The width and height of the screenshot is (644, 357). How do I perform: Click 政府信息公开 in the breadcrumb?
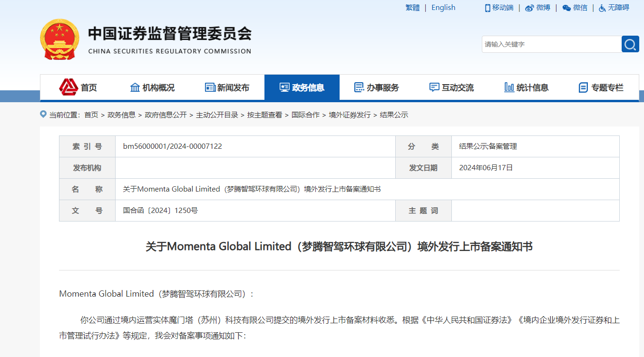pyautogui.click(x=166, y=115)
